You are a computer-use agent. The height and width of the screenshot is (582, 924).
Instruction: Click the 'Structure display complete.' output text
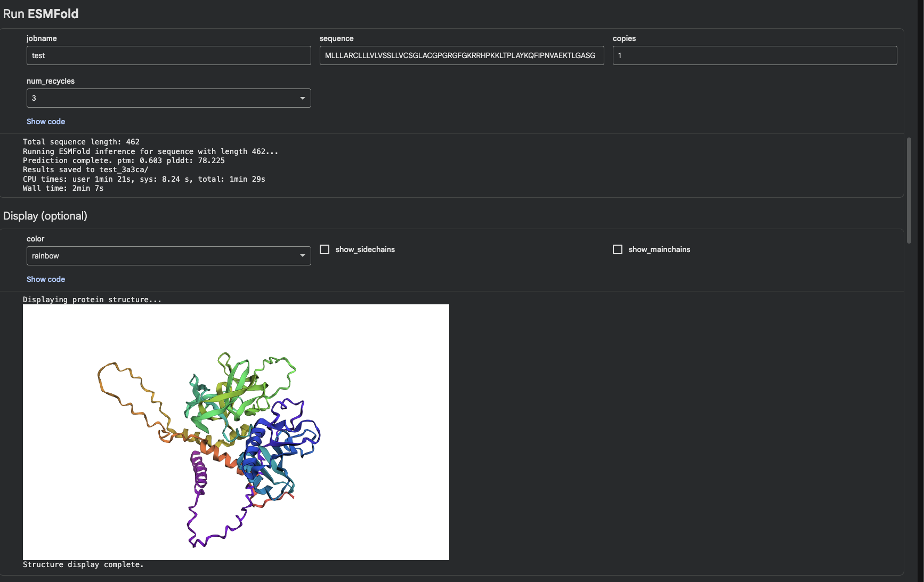click(83, 564)
